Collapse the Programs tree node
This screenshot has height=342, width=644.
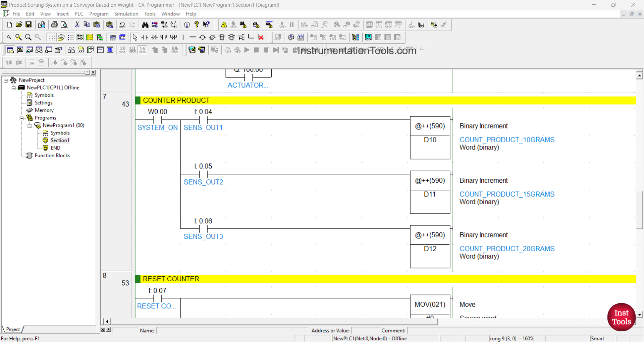click(21, 118)
